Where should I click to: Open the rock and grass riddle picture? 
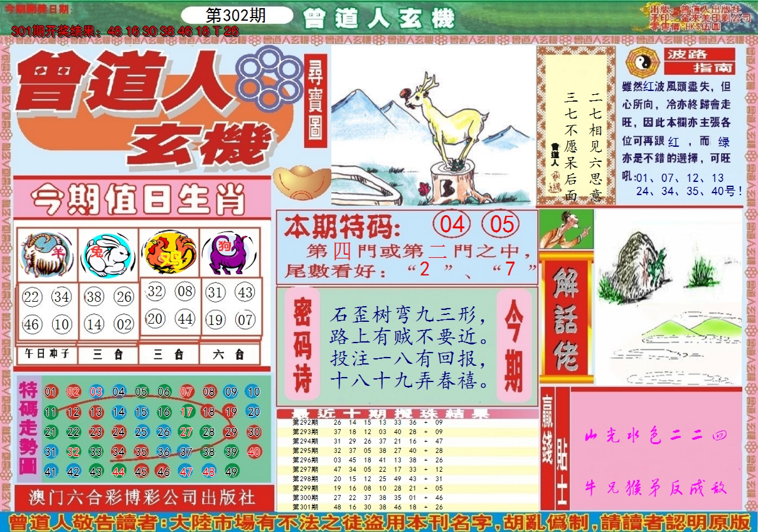(668, 297)
